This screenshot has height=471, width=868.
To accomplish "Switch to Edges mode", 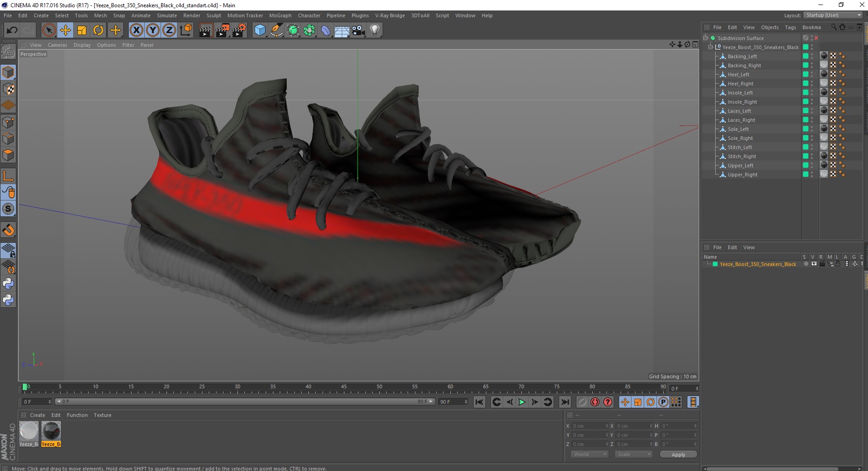I will click(8, 139).
